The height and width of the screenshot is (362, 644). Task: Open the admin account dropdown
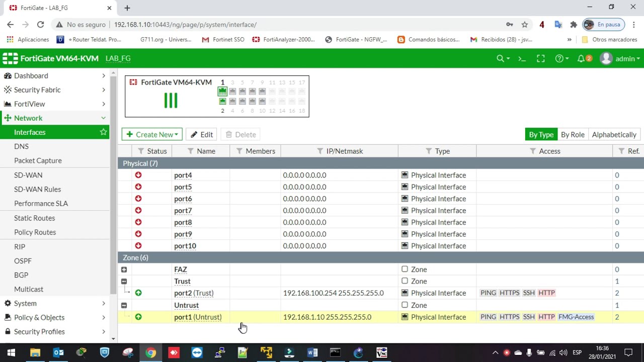pyautogui.click(x=627, y=59)
